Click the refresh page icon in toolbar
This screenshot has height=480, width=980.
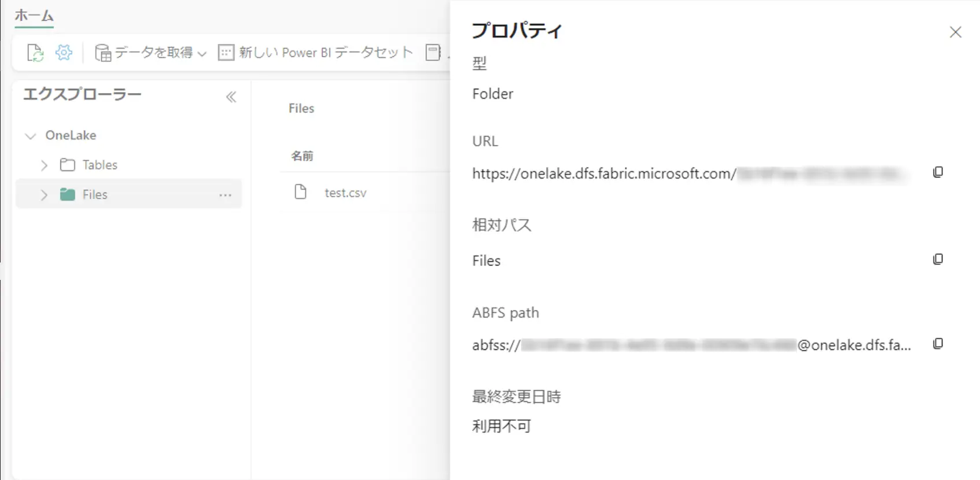click(35, 53)
